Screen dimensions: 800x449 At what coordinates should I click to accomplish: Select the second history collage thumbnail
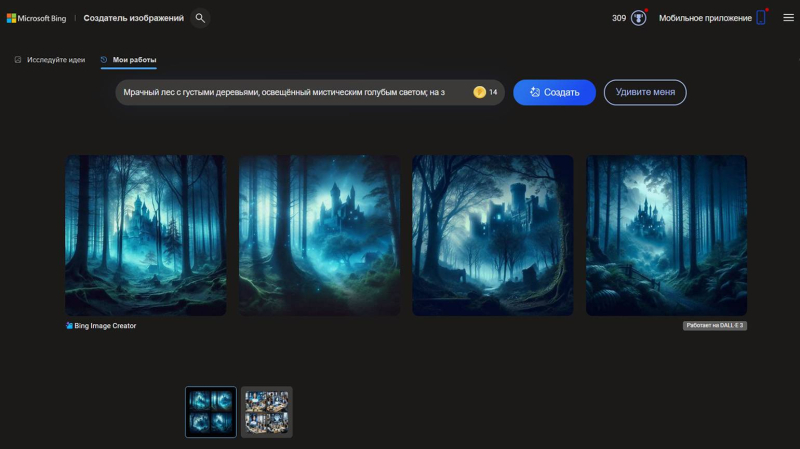pos(267,412)
